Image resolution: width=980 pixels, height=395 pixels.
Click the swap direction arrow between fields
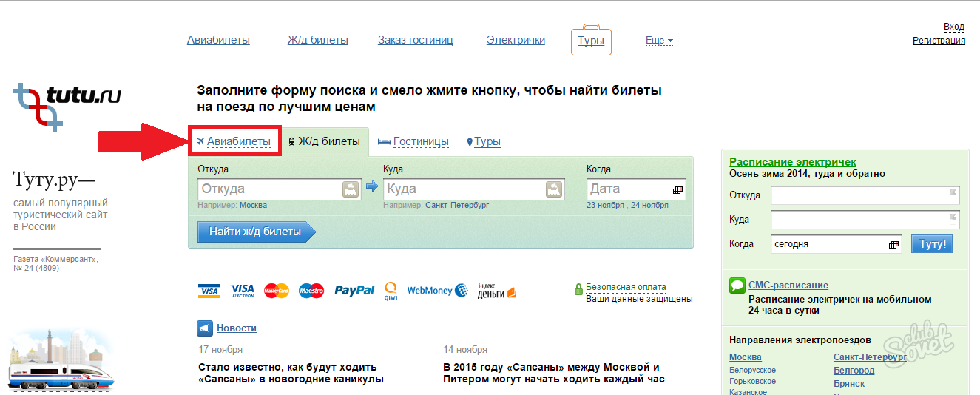coord(372,187)
